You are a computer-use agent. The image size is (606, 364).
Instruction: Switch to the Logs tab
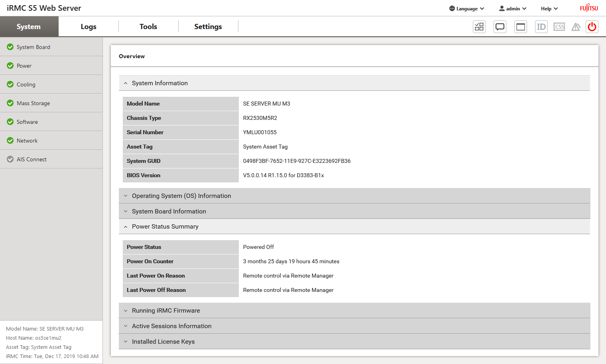[x=89, y=27]
